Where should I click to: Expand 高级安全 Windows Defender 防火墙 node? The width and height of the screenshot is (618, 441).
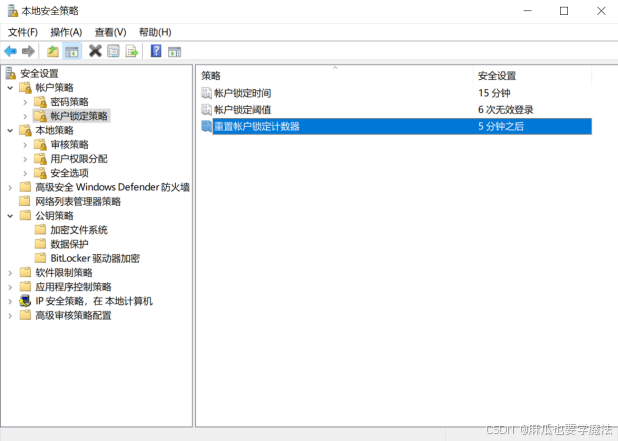tap(10, 187)
